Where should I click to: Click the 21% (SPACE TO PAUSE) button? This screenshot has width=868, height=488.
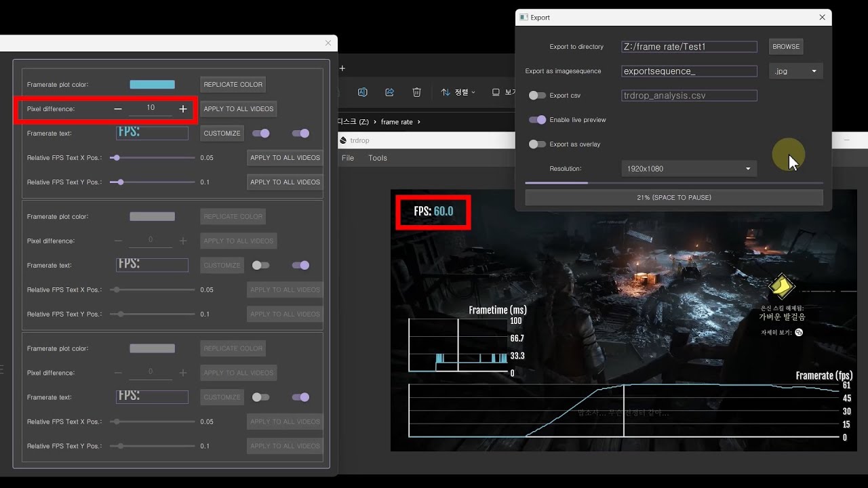674,198
